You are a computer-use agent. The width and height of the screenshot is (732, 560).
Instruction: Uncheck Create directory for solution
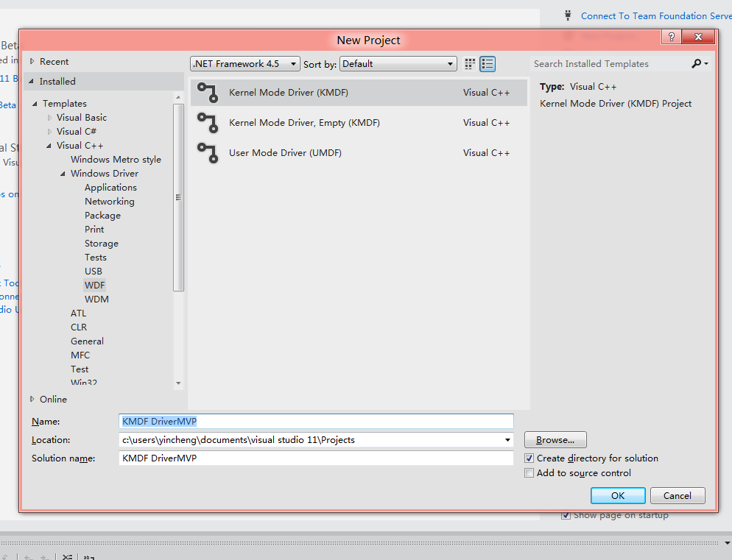529,458
